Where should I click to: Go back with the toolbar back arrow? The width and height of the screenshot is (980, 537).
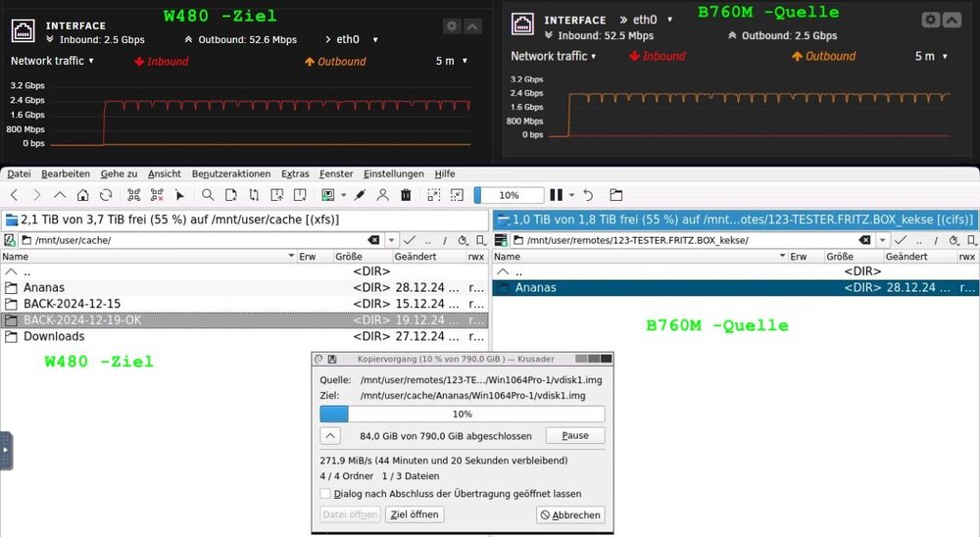[15, 195]
